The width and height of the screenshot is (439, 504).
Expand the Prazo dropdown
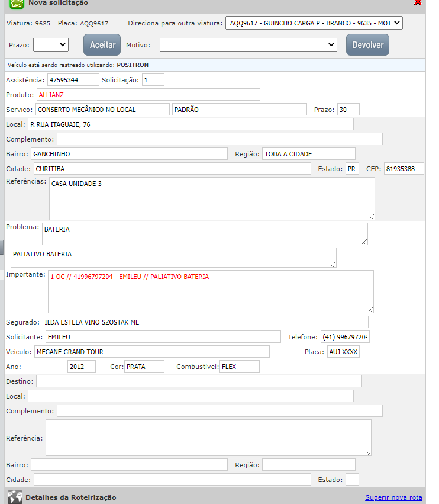(x=51, y=44)
